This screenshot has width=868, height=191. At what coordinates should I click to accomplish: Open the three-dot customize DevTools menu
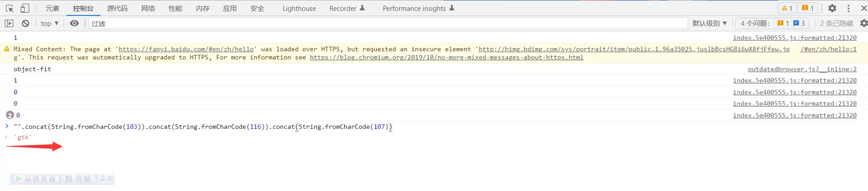pos(848,8)
